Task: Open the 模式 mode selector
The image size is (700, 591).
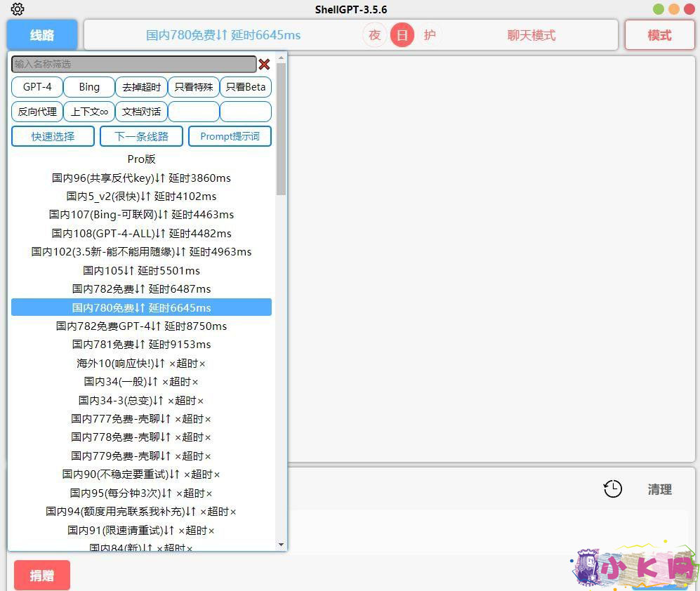Action: pos(659,35)
